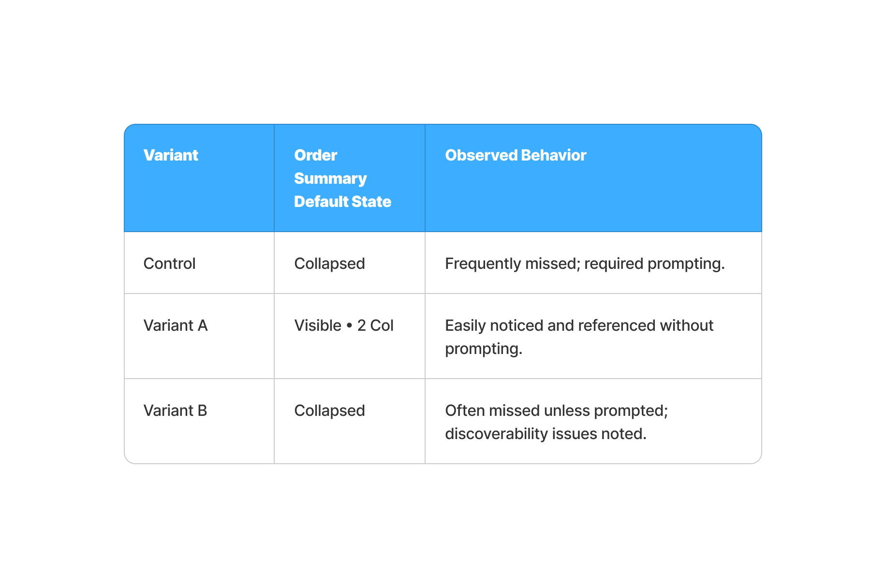The image size is (886, 588).
Task: Click Collapsed in the Variant B row
Action: tap(329, 411)
